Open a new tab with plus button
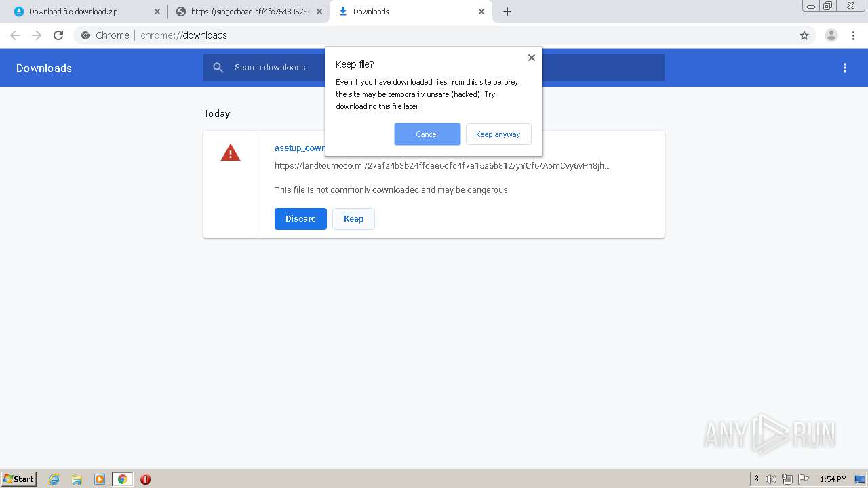 (x=507, y=12)
